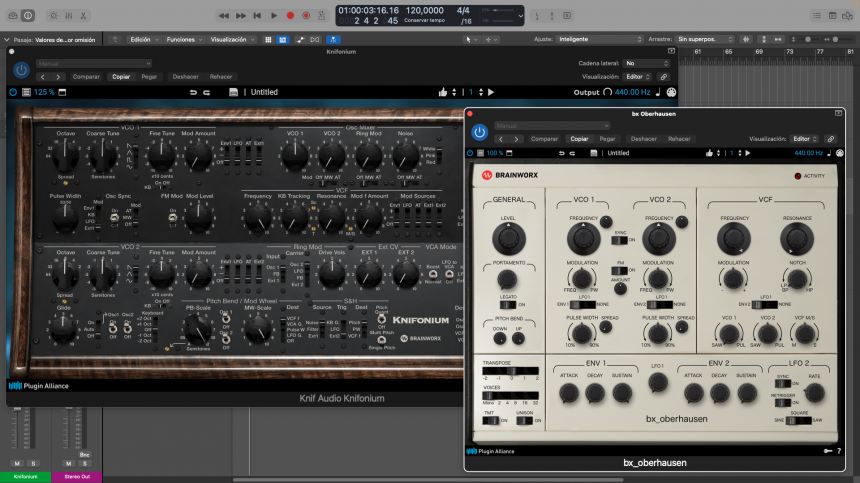The width and height of the screenshot is (860, 483).
Task: Open the Funciones menu
Action: coord(184,39)
